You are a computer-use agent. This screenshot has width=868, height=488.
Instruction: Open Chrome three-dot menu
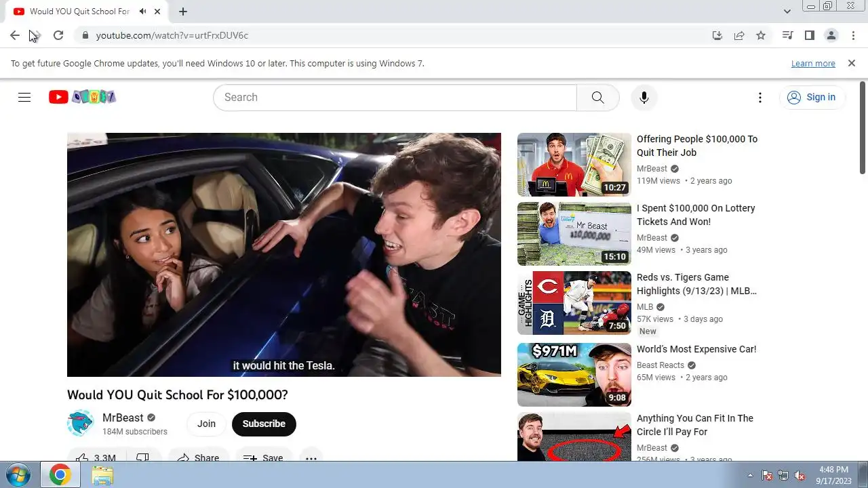(x=852, y=35)
